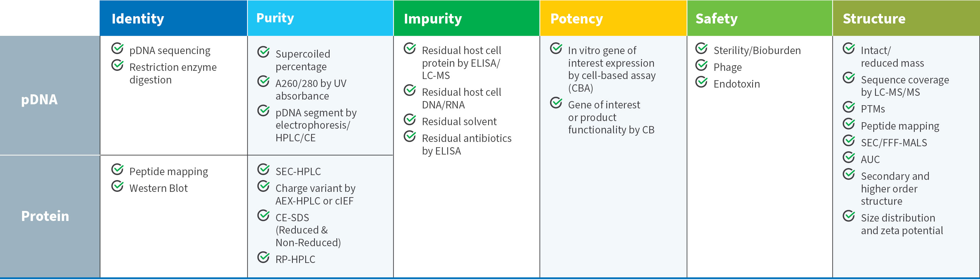The width and height of the screenshot is (980, 280).
Task: Click the check icon next to Endotoxin
Action: click(701, 82)
